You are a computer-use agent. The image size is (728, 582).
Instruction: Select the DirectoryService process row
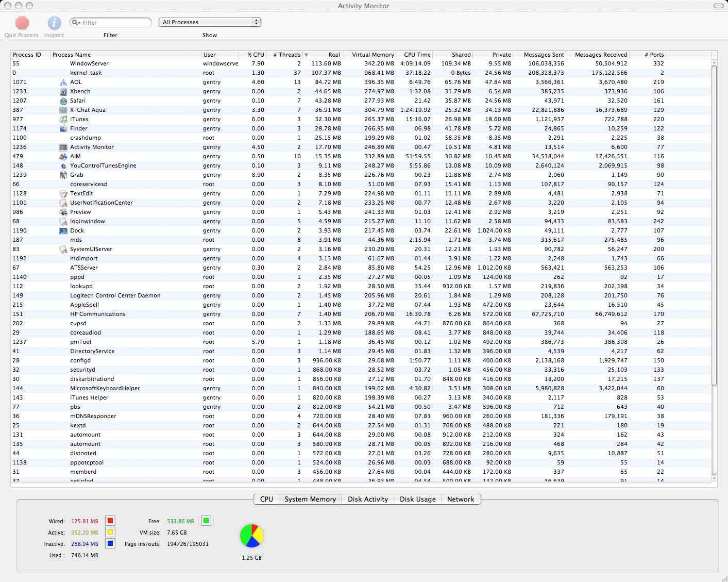point(361,352)
